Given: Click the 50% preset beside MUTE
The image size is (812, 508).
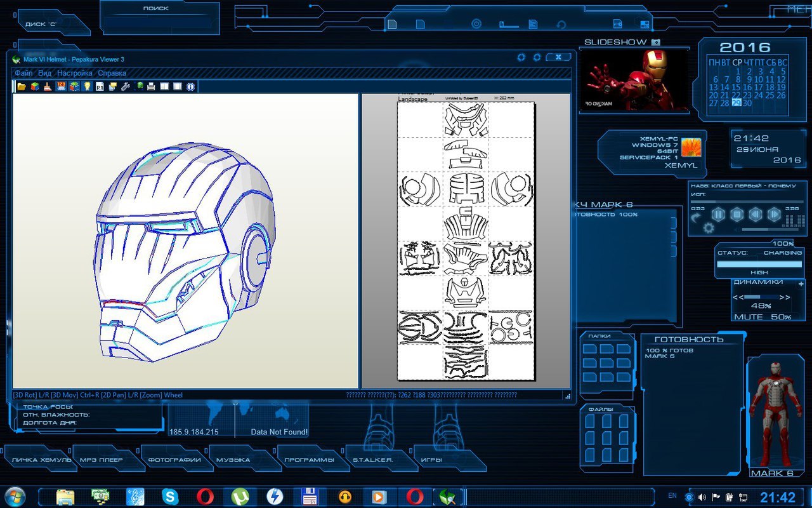Looking at the screenshot, I should pos(781,317).
